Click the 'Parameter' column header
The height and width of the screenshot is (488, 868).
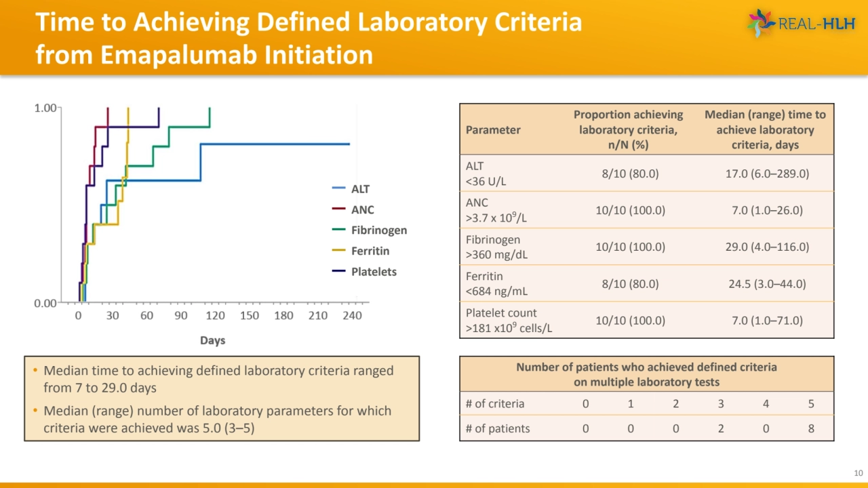493,129
